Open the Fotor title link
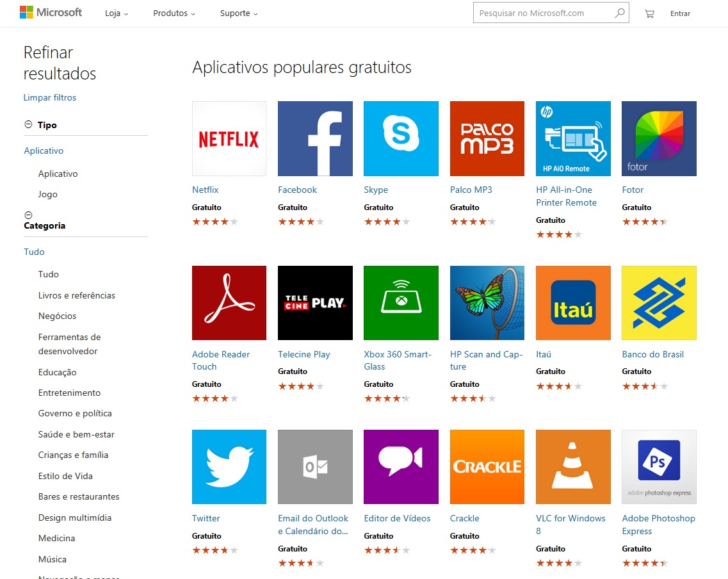 tap(633, 190)
